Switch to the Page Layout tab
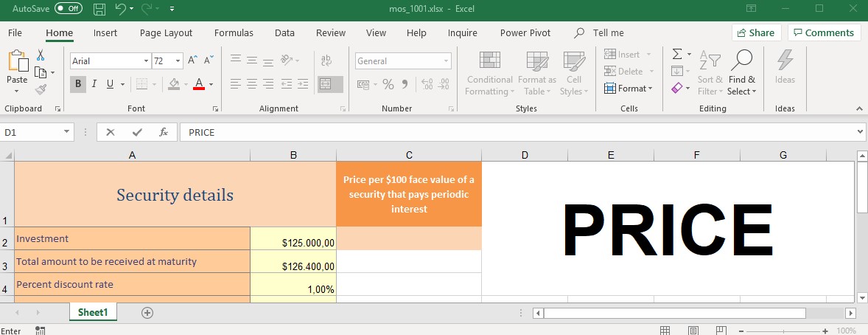The image size is (868, 335). [x=166, y=32]
